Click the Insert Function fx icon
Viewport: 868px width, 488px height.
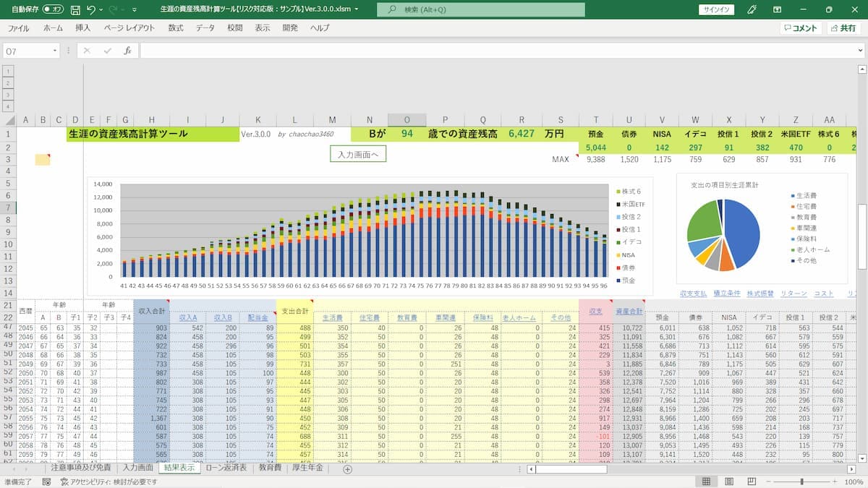[127, 51]
